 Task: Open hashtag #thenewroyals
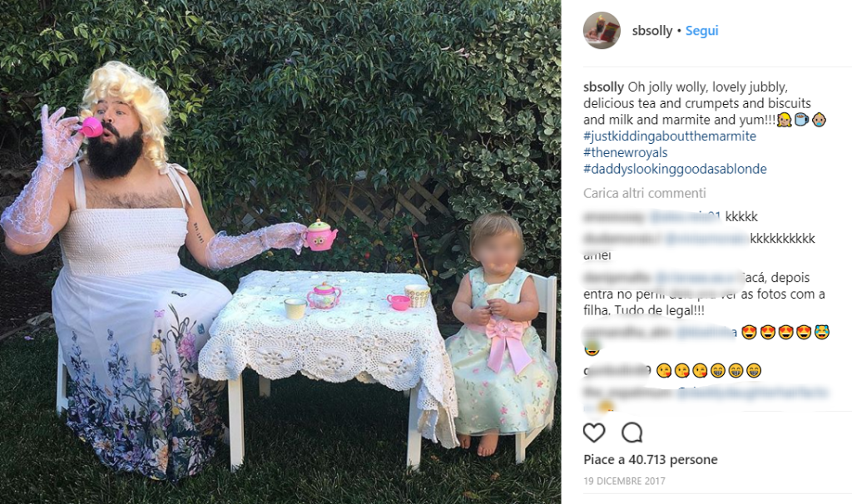(x=626, y=152)
